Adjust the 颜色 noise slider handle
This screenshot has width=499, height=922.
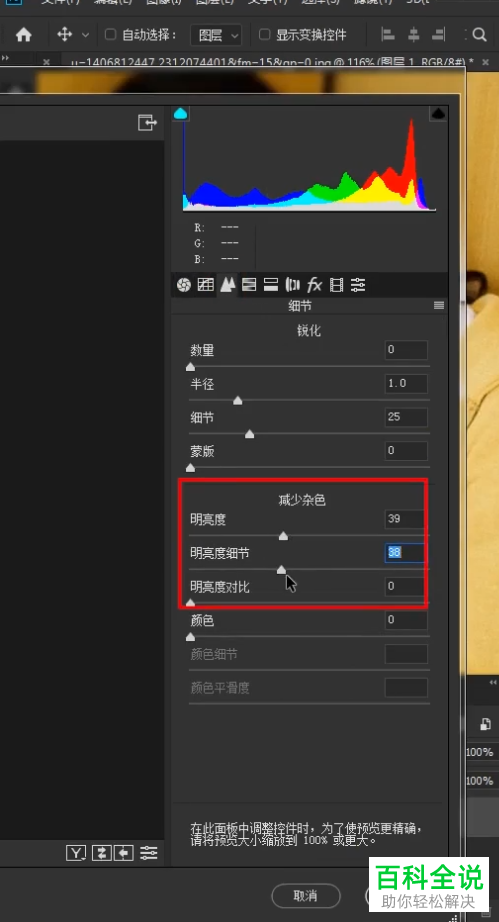point(190,637)
